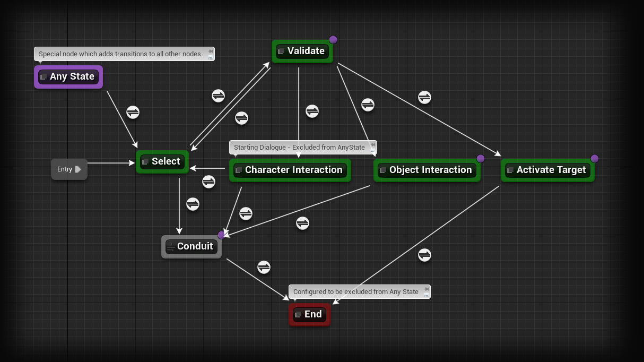Select the red End state node
644x362 pixels.
click(x=309, y=315)
